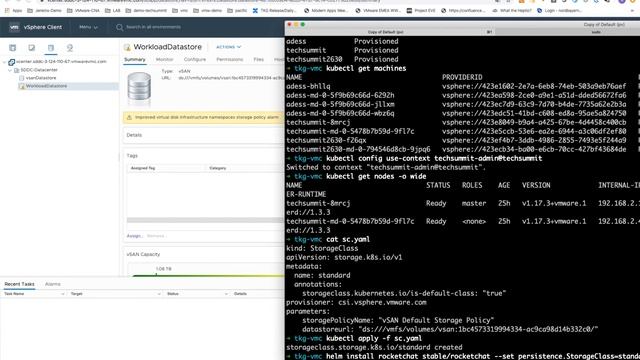Select the second terminal tab
The width and height of the screenshot is (640, 360).
596,32
